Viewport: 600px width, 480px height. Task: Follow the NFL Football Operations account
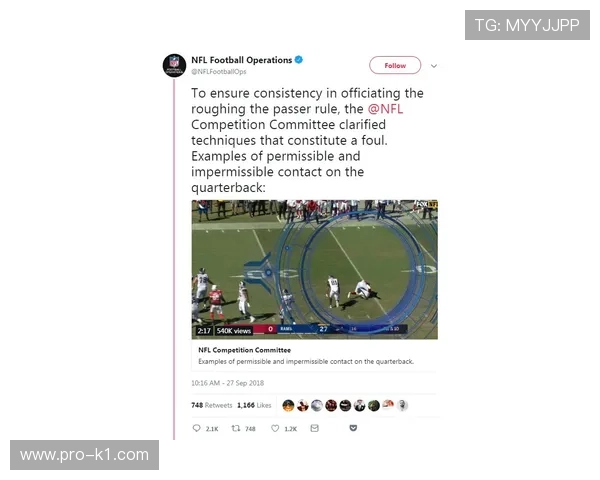point(395,65)
